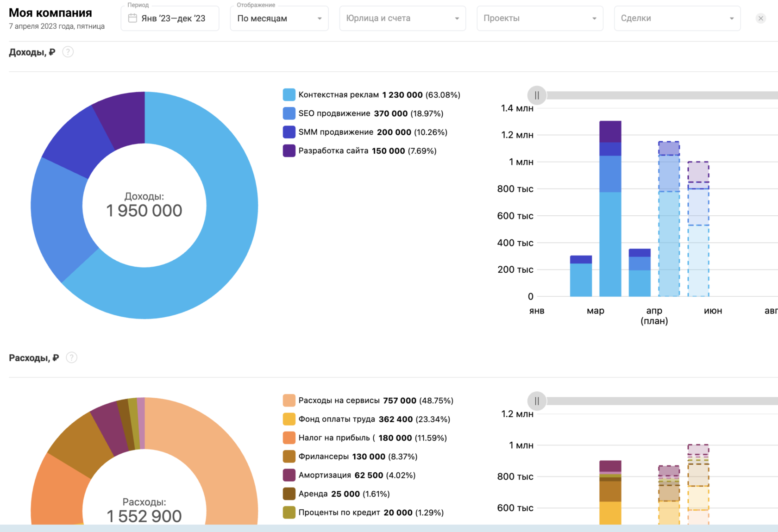Expand the Проекты filter dropdown
This screenshot has height=532, width=778.
coord(540,19)
